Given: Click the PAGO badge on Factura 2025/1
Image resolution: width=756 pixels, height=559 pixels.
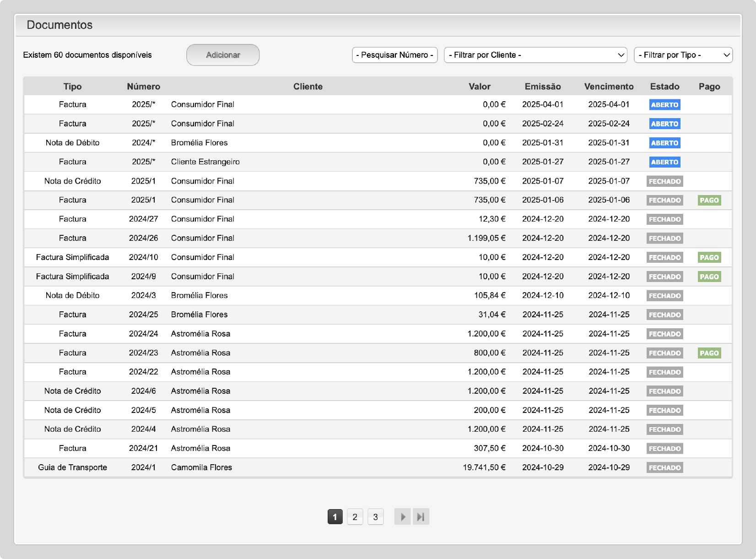Looking at the screenshot, I should [x=709, y=200].
